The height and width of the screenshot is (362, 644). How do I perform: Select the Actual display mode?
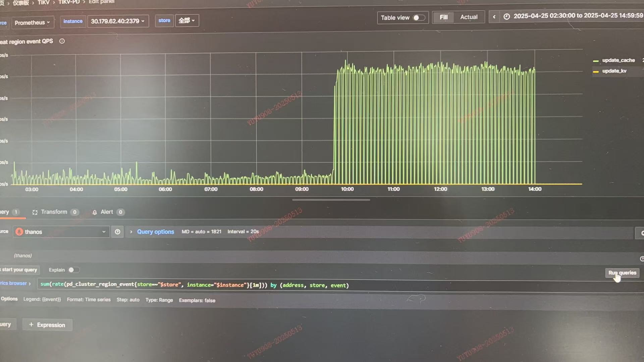click(x=469, y=17)
